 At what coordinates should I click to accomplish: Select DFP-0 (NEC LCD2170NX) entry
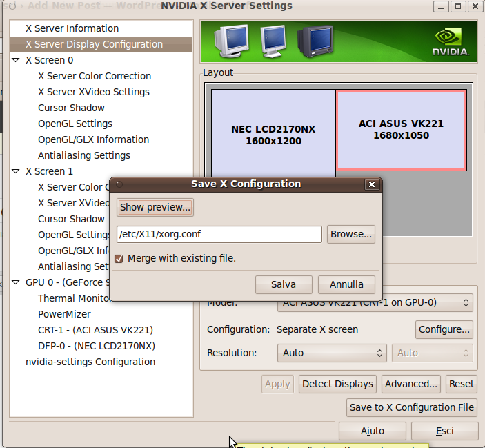pos(96,346)
